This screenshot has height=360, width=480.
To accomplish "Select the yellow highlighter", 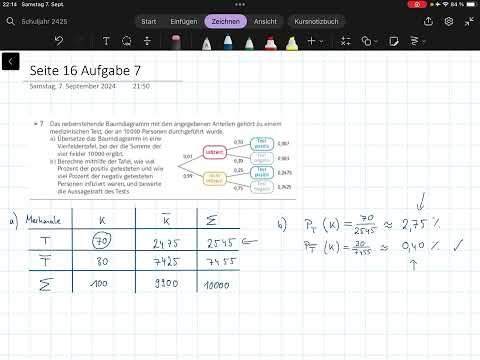I will (292, 43).
